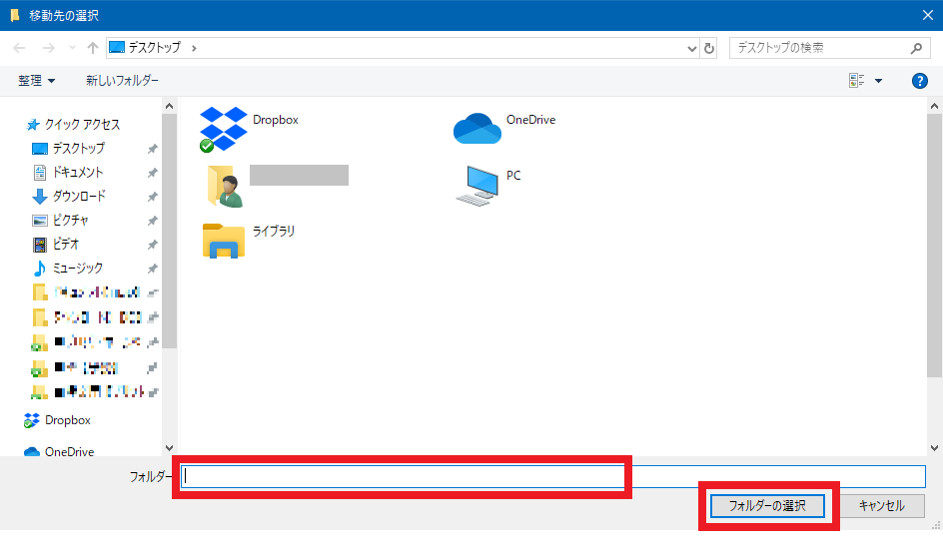Image resolution: width=943 pixels, height=560 pixels.
Task: Select the ライブラリ folder icon
Action: [224, 240]
